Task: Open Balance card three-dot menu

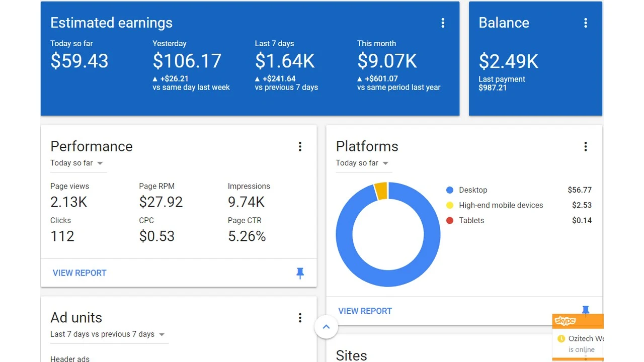Action: 586,23
